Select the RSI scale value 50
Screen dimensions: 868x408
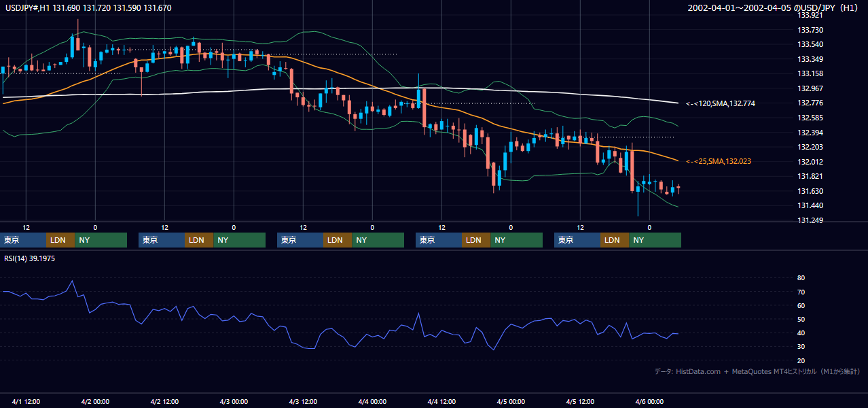(801, 319)
